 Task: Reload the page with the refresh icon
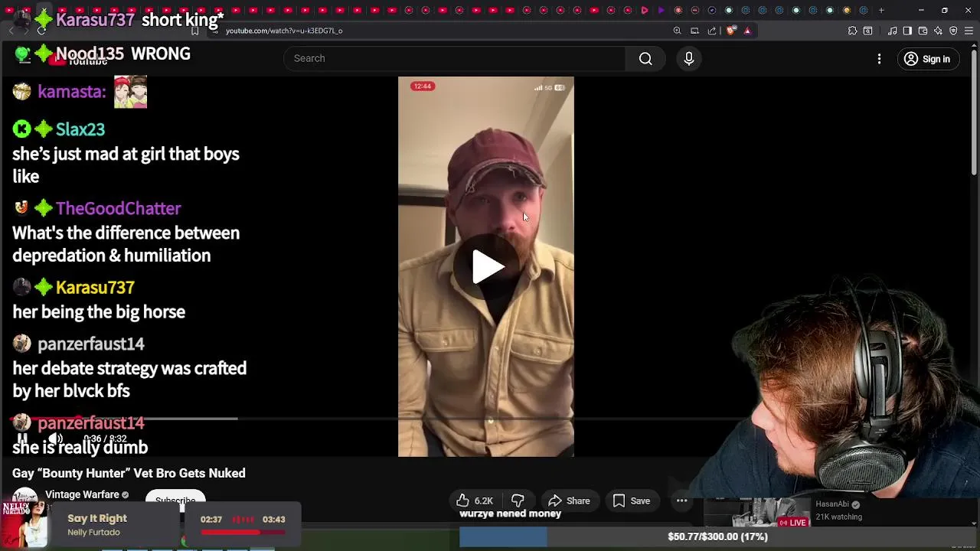click(x=41, y=31)
